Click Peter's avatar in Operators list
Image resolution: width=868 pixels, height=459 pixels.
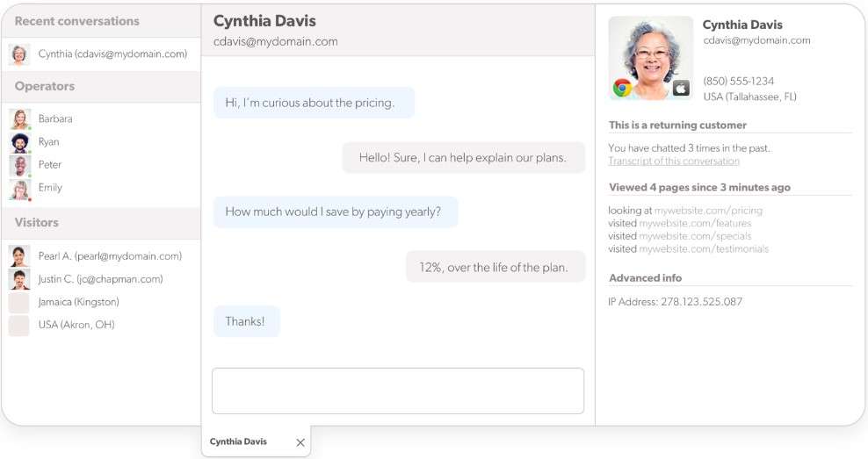20,165
